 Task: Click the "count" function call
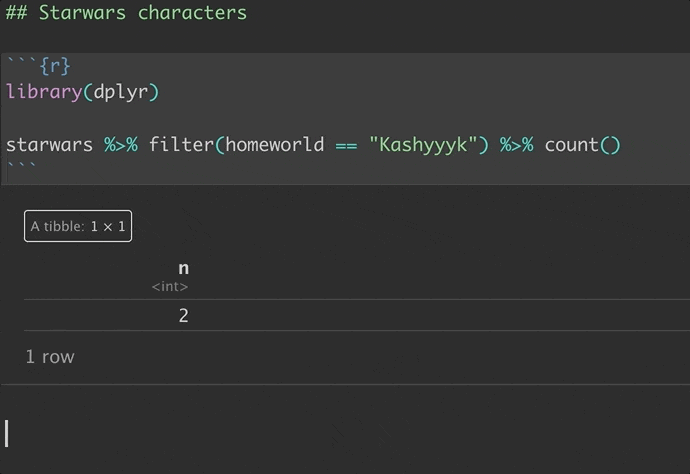click(x=571, y=145)
